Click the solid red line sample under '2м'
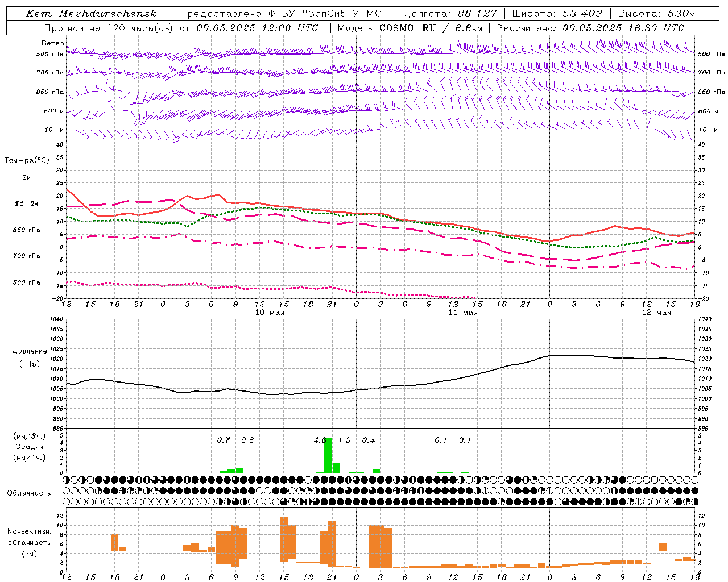The image size is (728, 582). [x=27, y=184]
